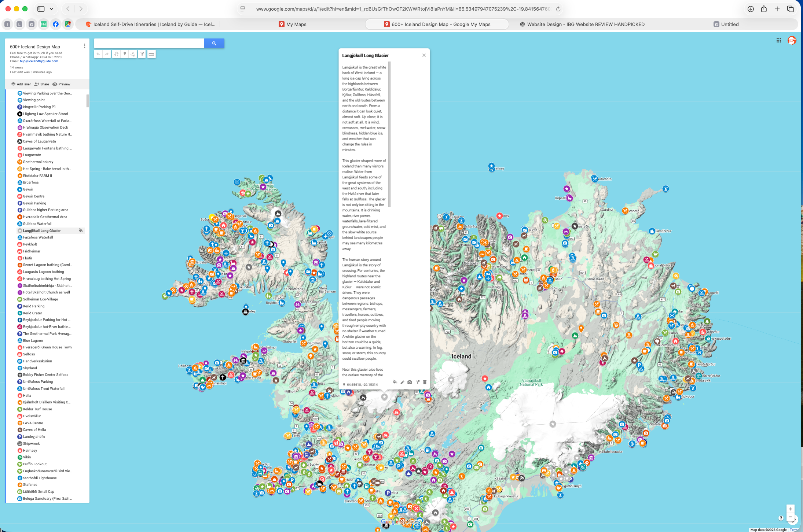Select the Add directions tool in toolbar
This screenshot has width=803, height=532.
[142, 54]
